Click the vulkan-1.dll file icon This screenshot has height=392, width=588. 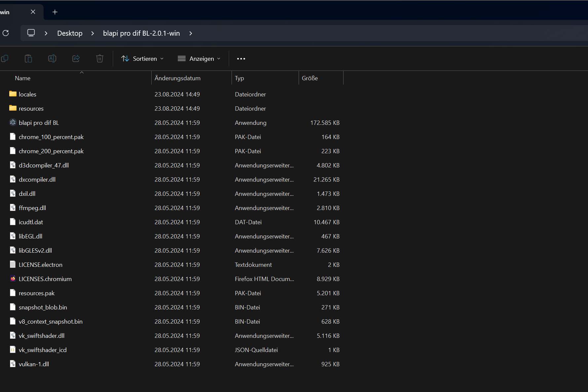(13, 364)
